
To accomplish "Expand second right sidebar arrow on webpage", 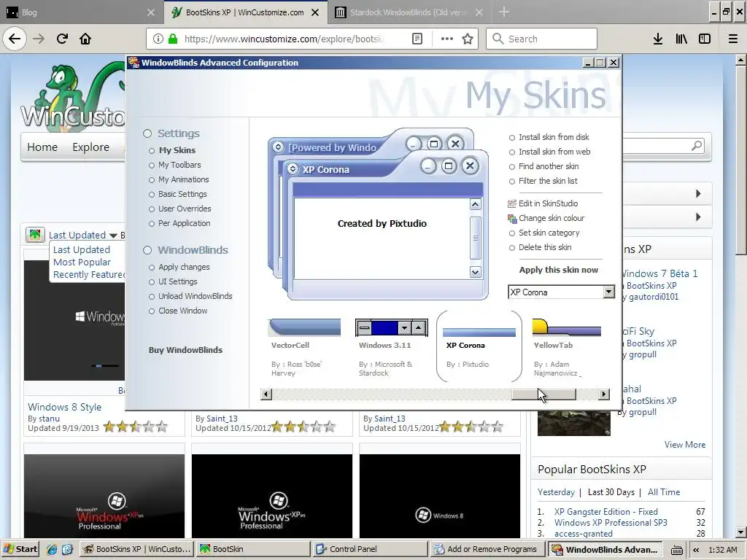I will (698, 217).
